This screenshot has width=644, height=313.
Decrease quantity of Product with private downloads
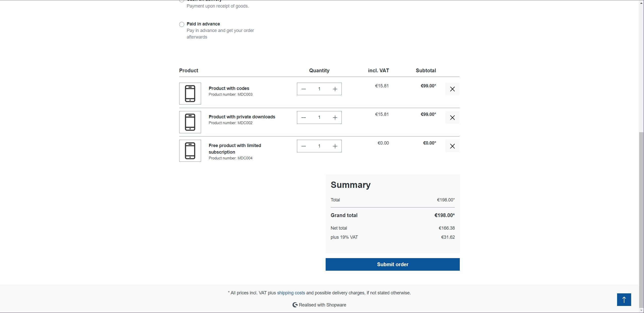(x=304, y=118)
